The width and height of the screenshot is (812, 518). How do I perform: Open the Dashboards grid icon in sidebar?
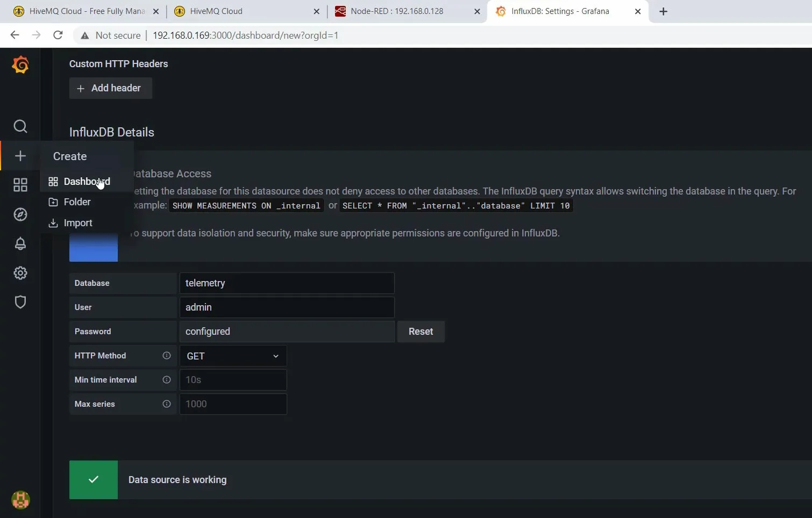coord(20,185)
